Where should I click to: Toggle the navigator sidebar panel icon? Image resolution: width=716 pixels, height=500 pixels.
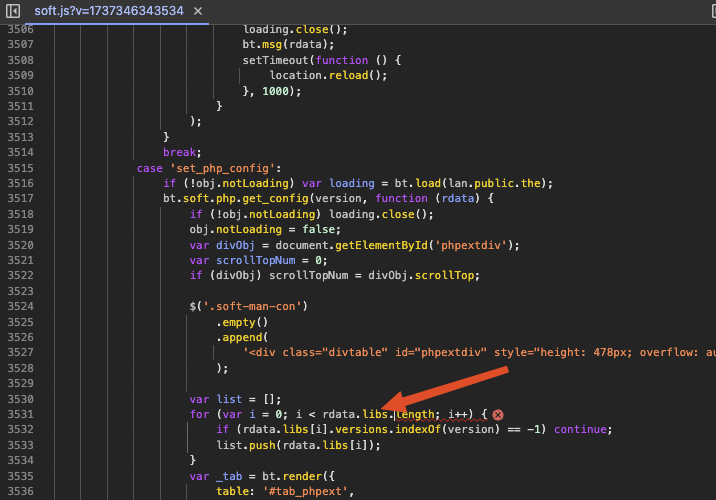(x=13, y=11)
